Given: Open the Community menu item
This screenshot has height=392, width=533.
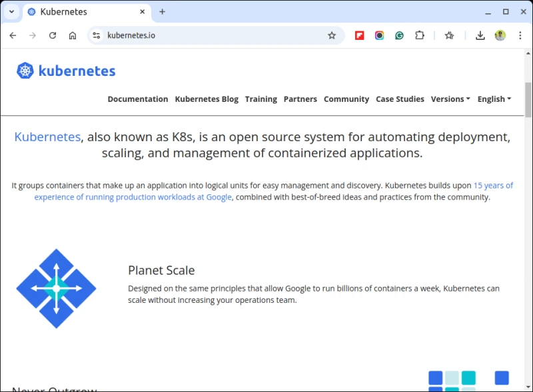Looking at the screenshot, I should tap(346, 99).
